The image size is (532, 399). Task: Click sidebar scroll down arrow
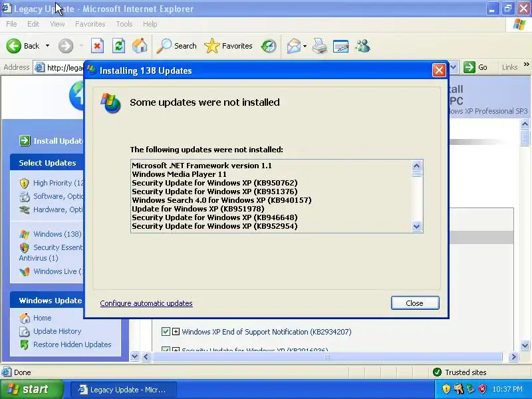click(x=135, y=356)
